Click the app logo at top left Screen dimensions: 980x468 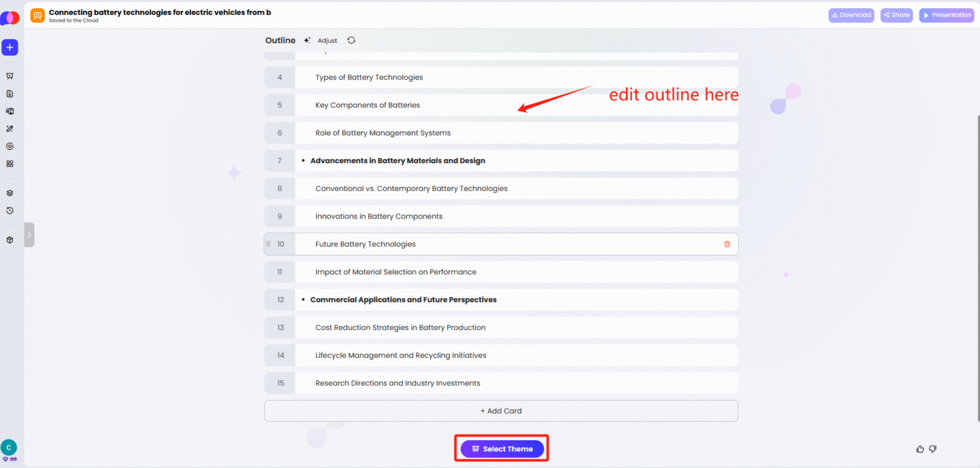click(x=10, y=18)
